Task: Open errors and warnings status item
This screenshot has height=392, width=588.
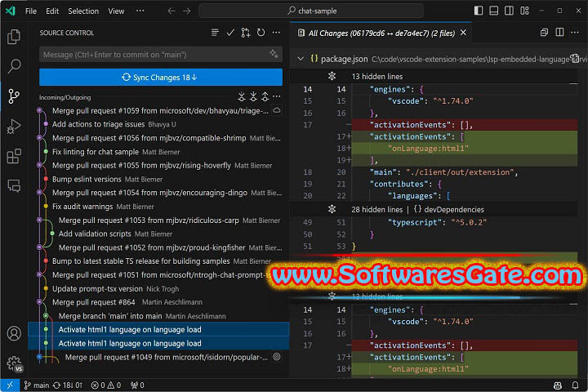Action: click(x=106, y=385)
